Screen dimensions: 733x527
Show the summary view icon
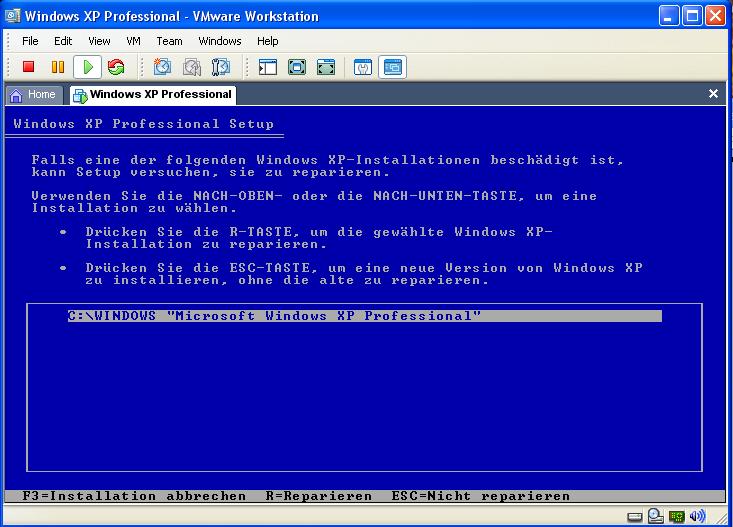click(x=363, y=67)
